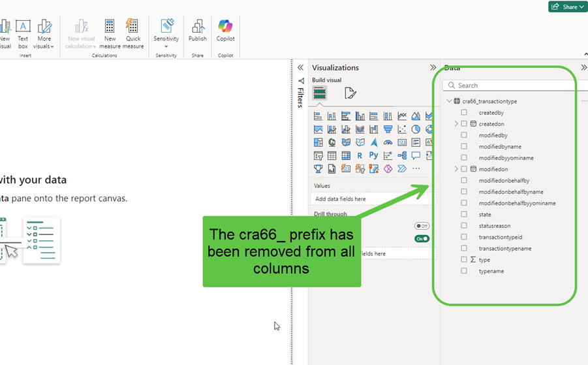The height and width of the screenshot is (365, 588).
Task: Expand the modifiedon date hierarchy
Action: pos(456,169)
